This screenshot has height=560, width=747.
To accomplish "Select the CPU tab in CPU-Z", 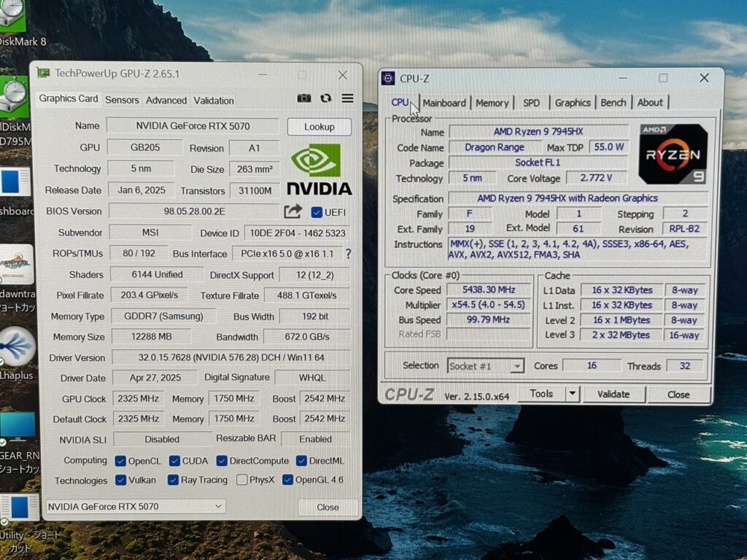I will pyautogui.click(x=400, y=102).
